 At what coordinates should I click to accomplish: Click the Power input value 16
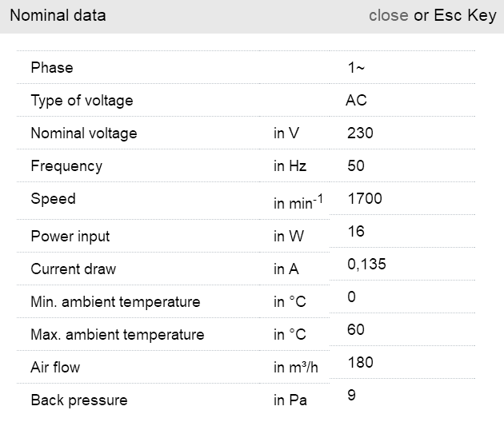pyautogui.click(x=356, y=231)
